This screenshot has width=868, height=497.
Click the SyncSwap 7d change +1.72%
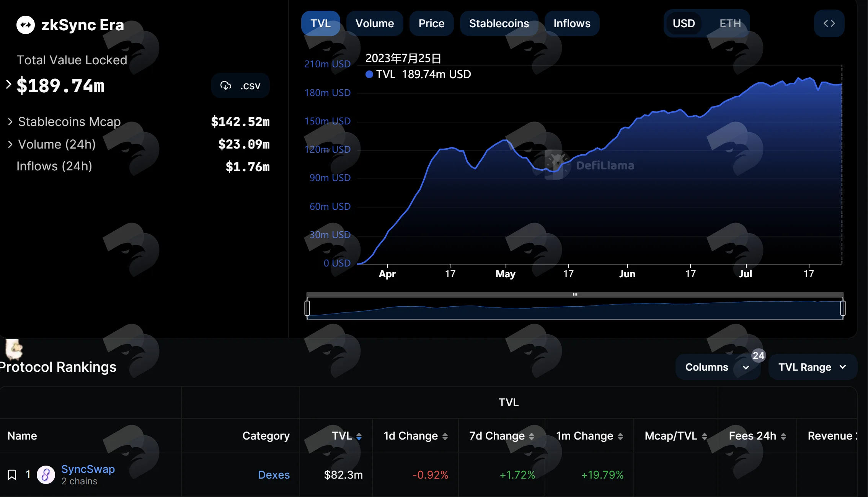pos(517,475)
